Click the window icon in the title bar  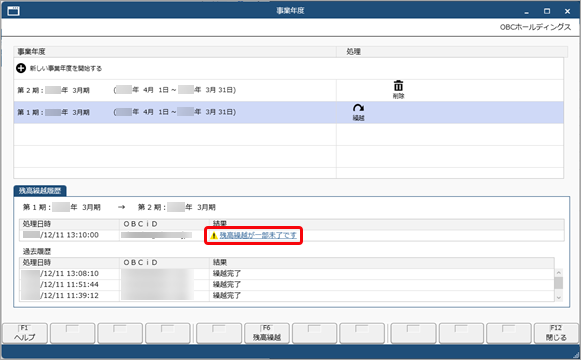[x=13, y=11]
